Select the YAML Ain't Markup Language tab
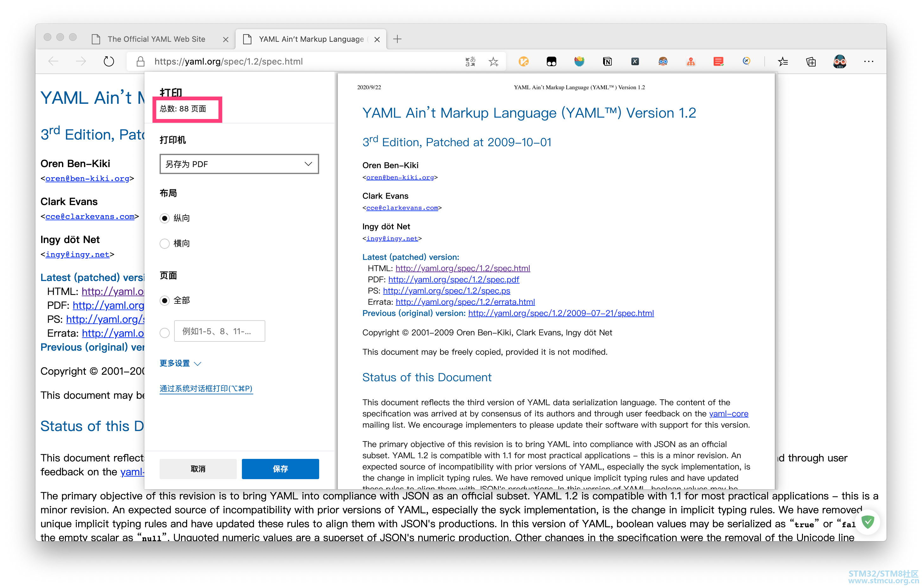This screenshot has width=922, height=588. (311, 39)
